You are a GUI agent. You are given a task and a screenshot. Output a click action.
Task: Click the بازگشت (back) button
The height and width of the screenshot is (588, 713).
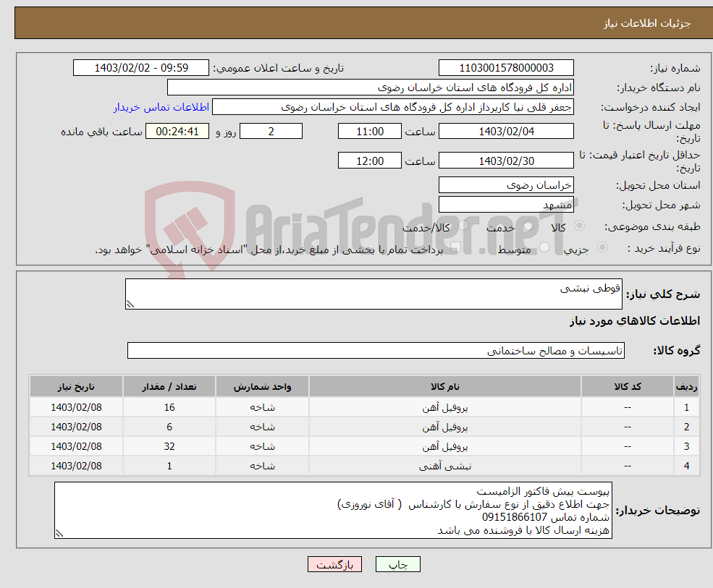point(334,564)
